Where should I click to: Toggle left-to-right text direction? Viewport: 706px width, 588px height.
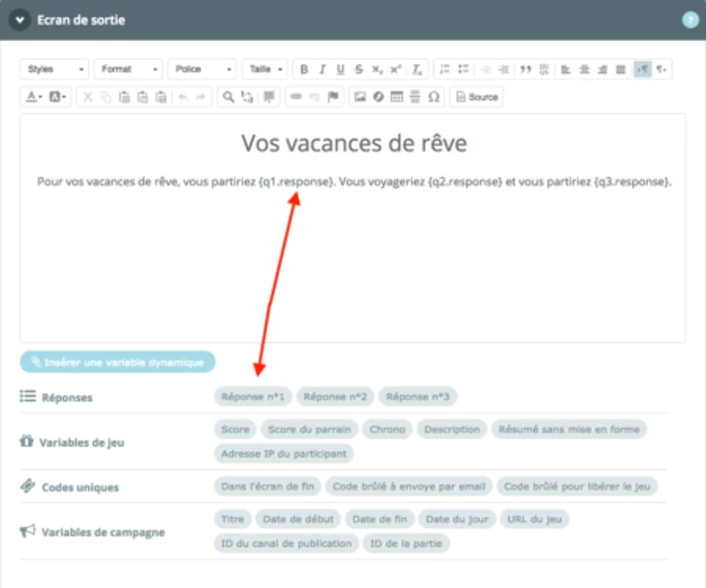(643, 70)
